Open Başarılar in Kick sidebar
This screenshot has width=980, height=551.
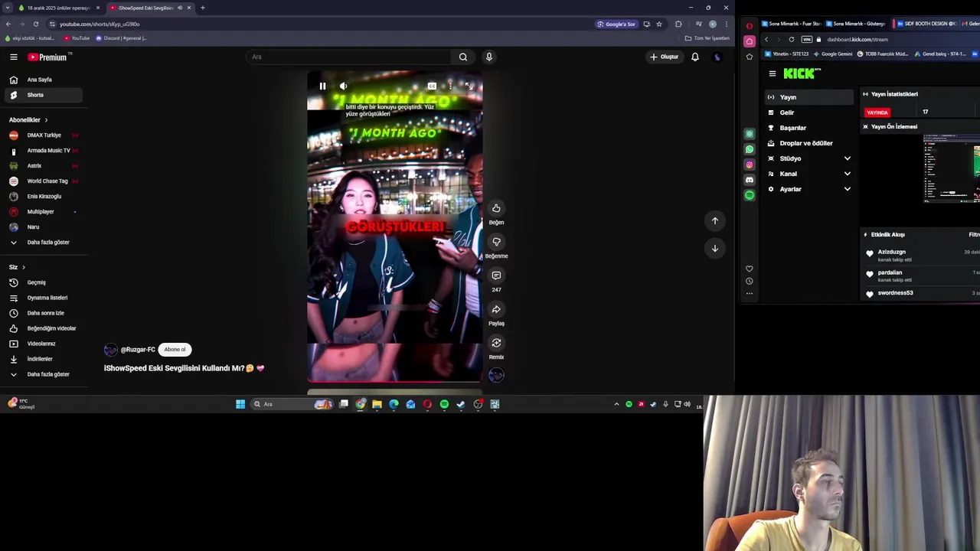(x=809, y=128)
